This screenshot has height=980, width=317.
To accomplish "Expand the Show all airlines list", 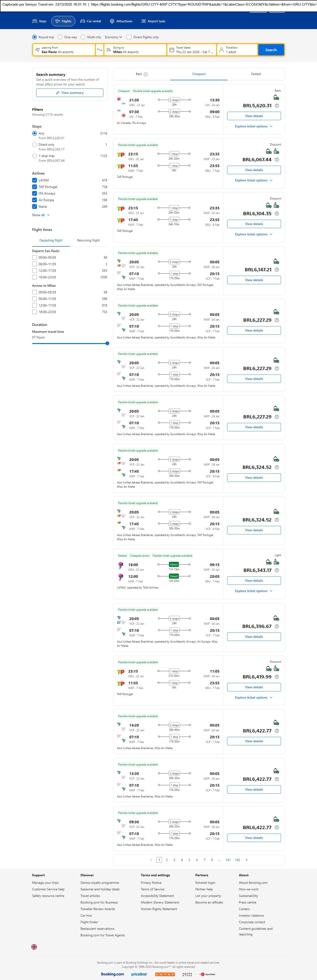I will (41, 215).
